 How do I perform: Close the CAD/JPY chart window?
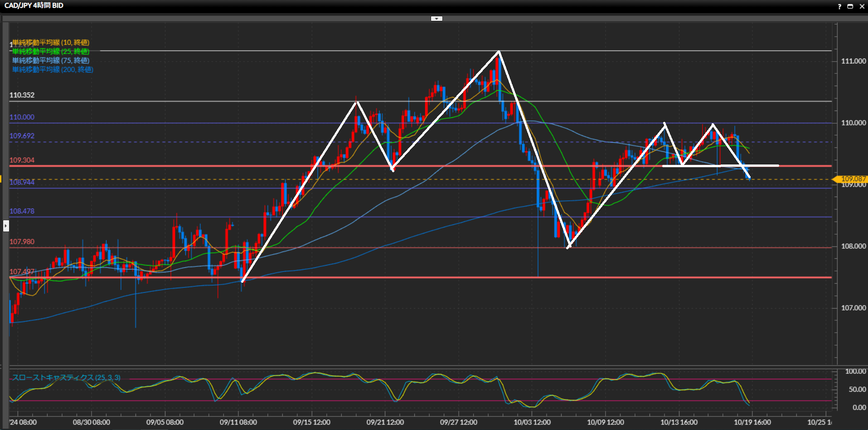pos(862,6)
